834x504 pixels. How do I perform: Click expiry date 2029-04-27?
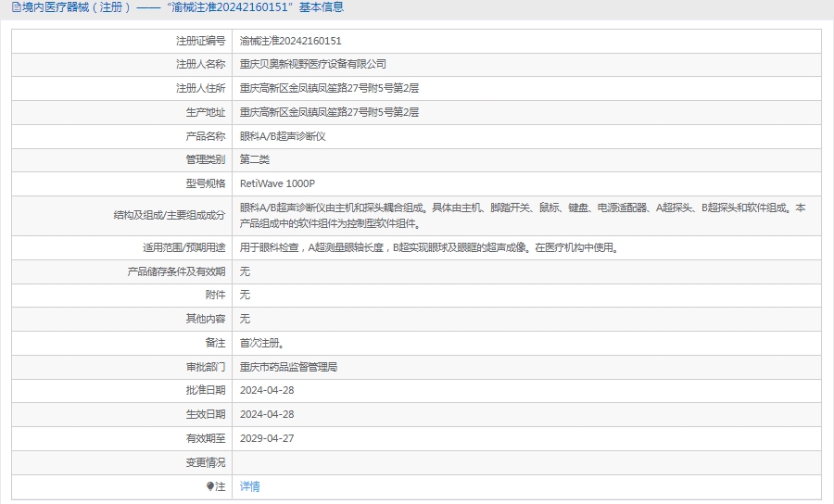tap(267, 438)
